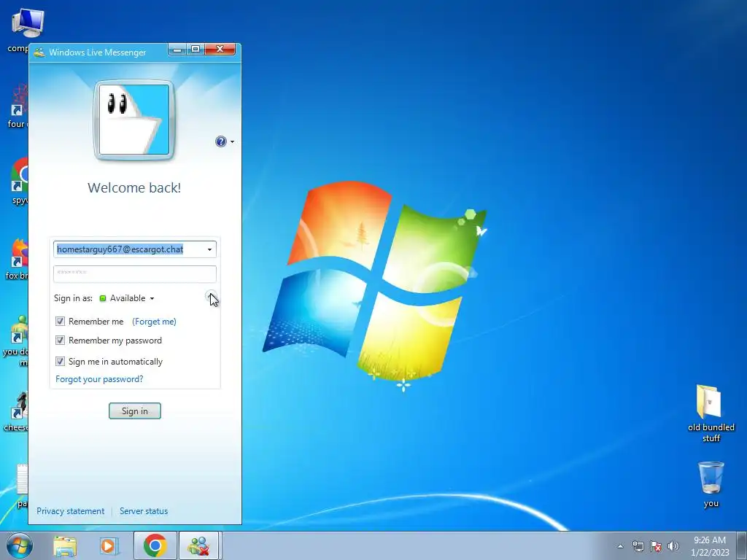Open the Privacy statement link
This screenshot has height=560, width=747.
71,511
